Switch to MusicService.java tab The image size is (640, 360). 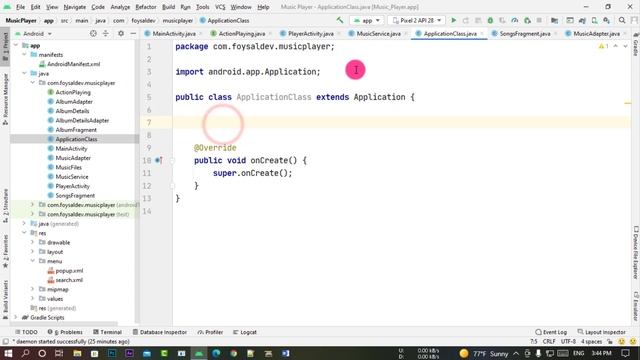click(x=378, y=33)
